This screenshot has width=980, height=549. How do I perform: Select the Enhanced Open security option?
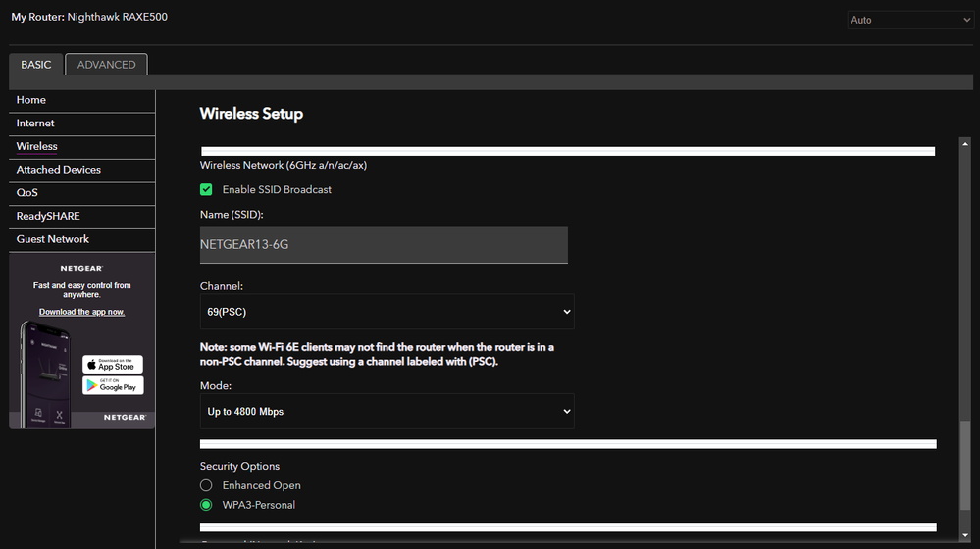point(206,485)
